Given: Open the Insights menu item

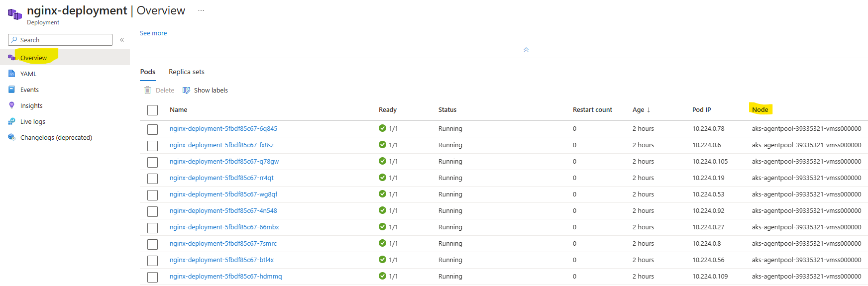Looking at the screenshot, I should [31, 105].
